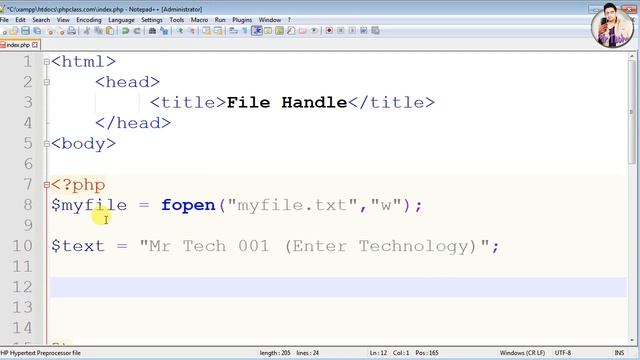This screenshot has width=640, height=360.
Task: Click the UTF-8 encoding status entry
Action: [563, 353]
